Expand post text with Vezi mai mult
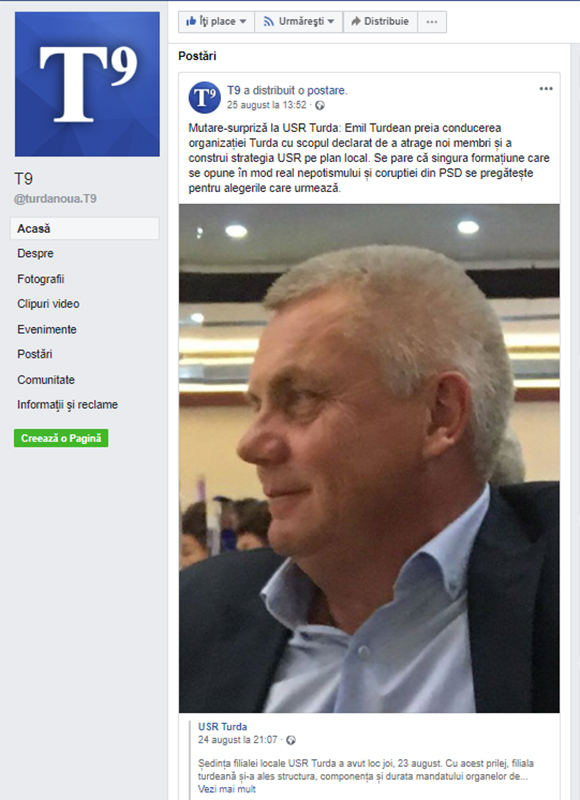 click(227, 789)
